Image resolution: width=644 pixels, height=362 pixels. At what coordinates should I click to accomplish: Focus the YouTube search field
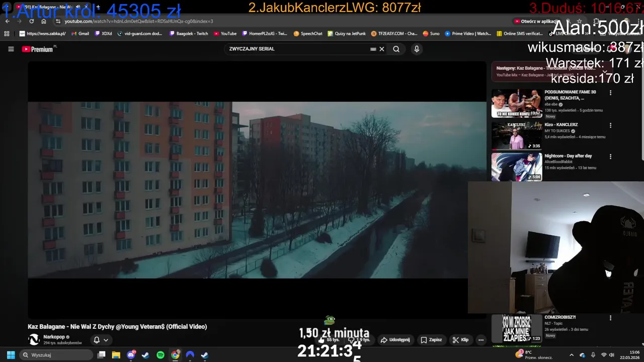click(297, 49)
